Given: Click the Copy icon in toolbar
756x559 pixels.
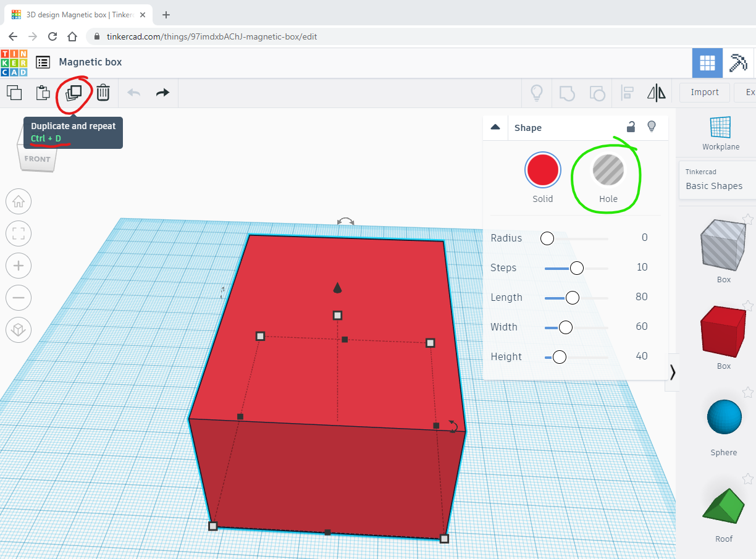Looking at the screenshot, I should (x=14, y=93).
